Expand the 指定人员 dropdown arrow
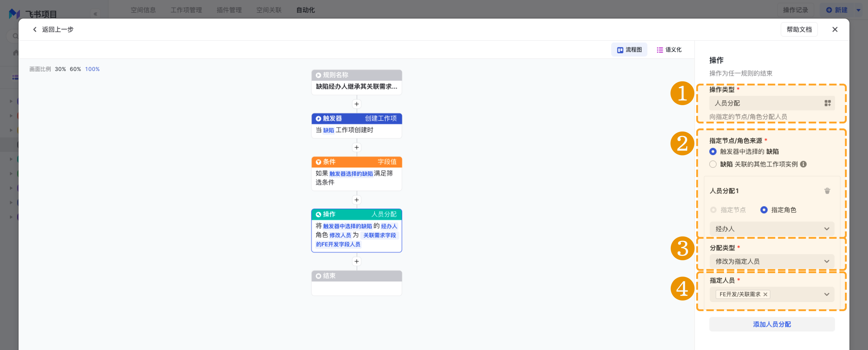Screen dimensions: 868x350 826,294
